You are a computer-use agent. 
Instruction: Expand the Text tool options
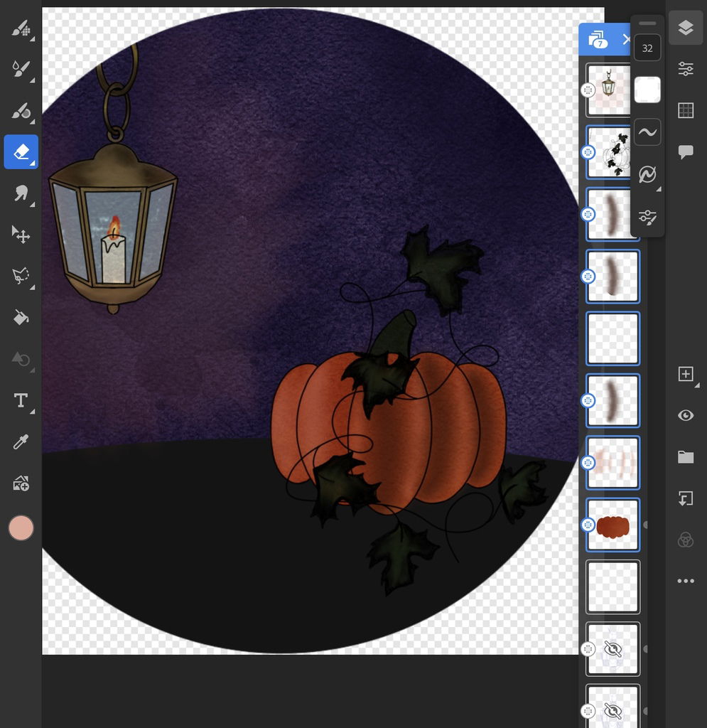pos(21,401)
